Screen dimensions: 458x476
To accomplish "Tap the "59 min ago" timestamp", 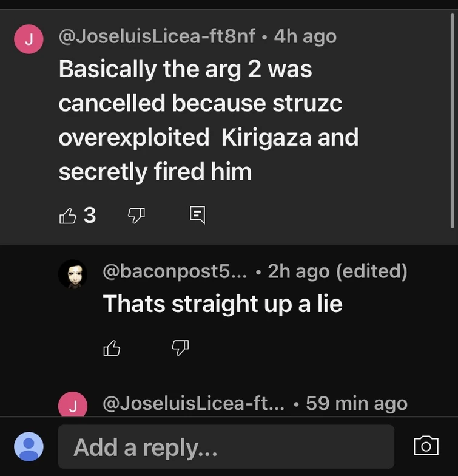I will (x=357, y=403).
